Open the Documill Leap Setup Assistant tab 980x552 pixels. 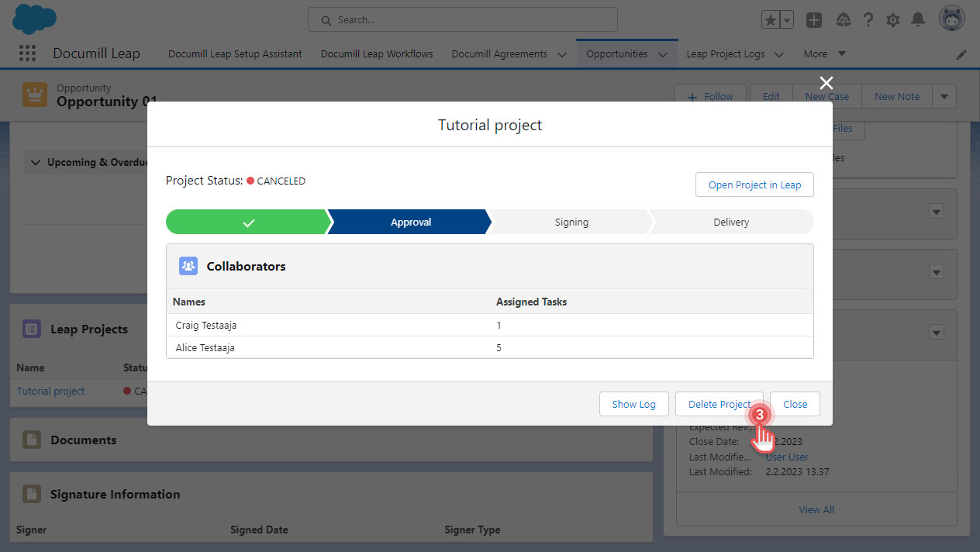tap(235, 54)
